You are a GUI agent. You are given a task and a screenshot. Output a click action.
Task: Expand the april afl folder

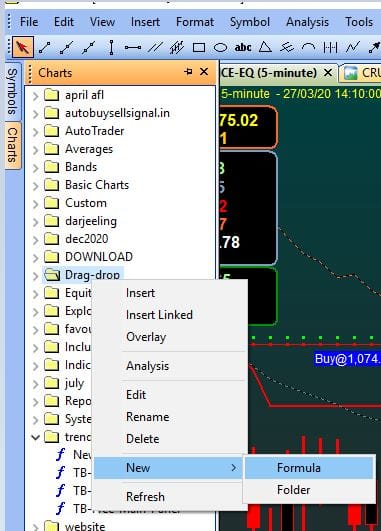coord(35,96)
